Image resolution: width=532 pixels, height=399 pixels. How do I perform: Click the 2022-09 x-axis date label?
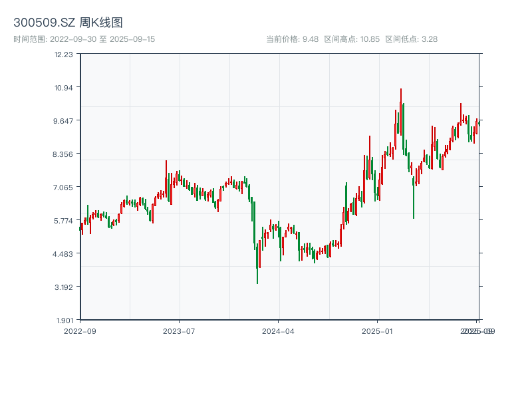[x=80, y=331]
